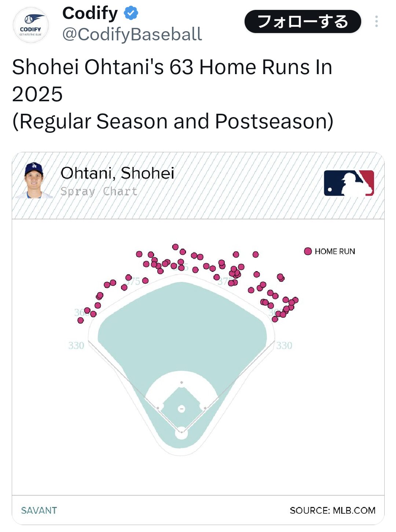
Task: Open the three-dot more options menu
Action: (376, 22)
